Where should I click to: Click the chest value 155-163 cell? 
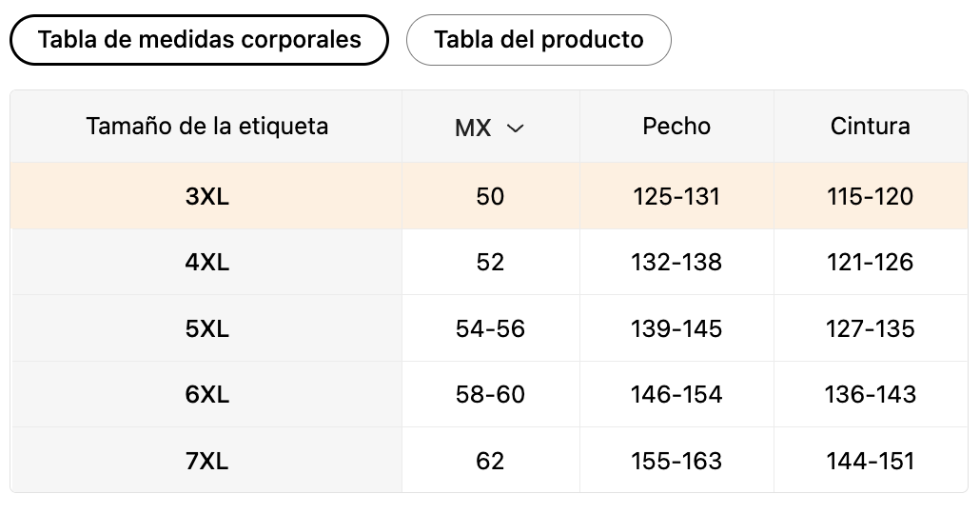pyautogui.click(x=676, y=461)
